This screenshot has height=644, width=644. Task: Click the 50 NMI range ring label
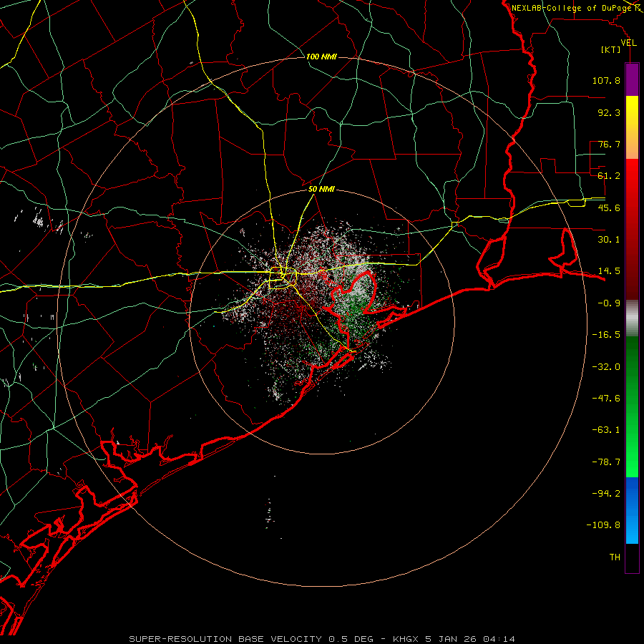[x=321, y=190]
